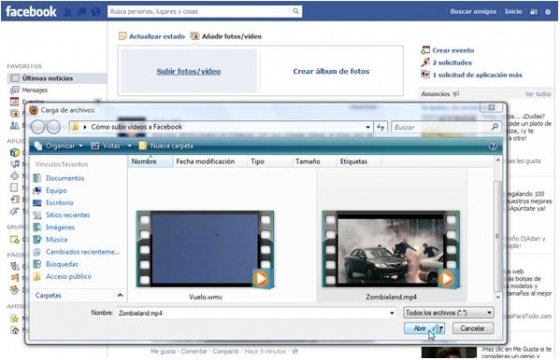Screen dimensions: 560x360
Task: Open the help icon in dialog toolbar
Action: pos(492,146)
